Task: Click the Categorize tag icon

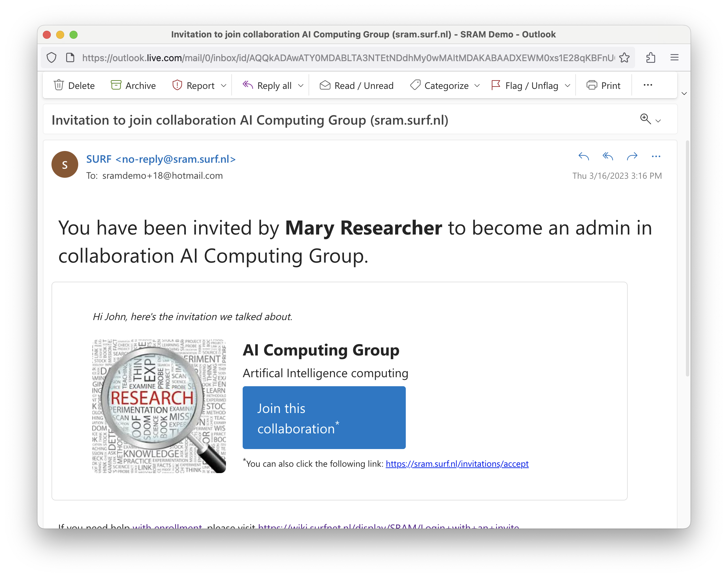Action: click(x=415, y=86)
